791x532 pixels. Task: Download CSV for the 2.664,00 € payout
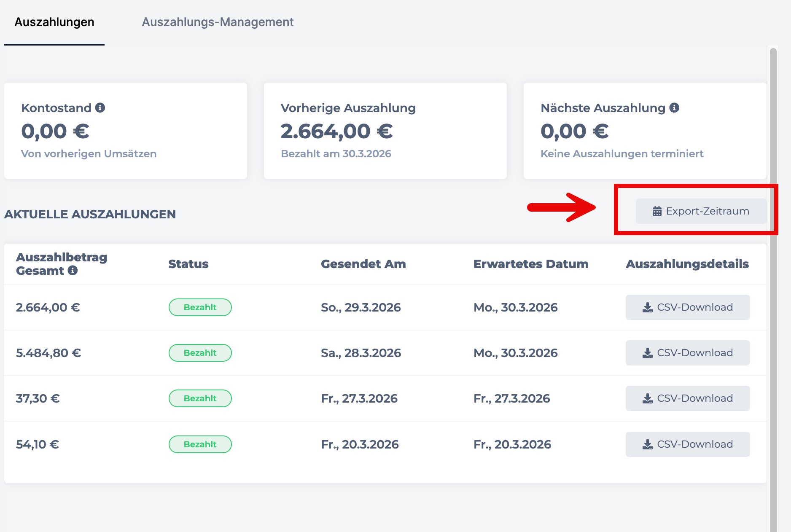tap(688, 307)
